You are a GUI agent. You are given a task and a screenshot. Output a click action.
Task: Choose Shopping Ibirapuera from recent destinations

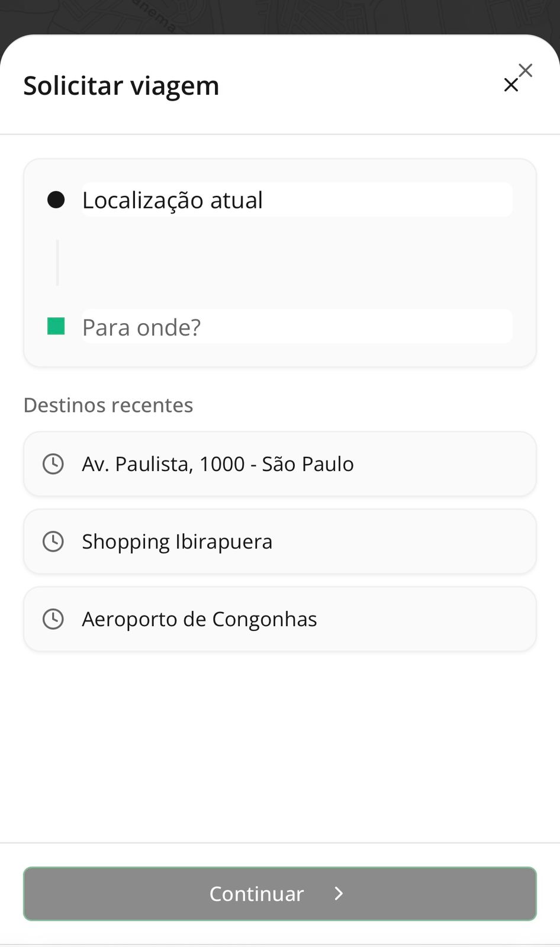(x=279, y=542)
